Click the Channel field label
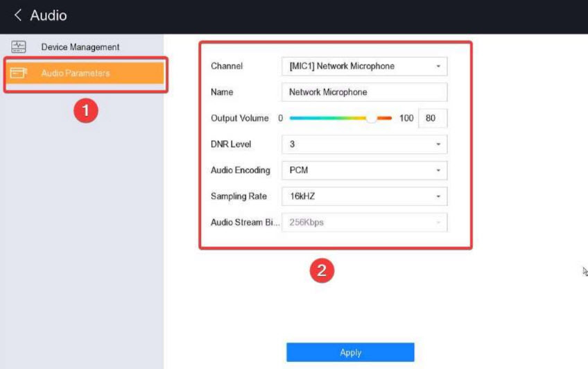This screenshot has height=369, width=588. pos(227,66)
